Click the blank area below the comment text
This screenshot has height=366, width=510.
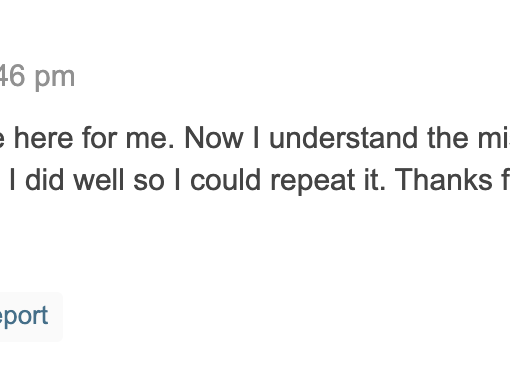(255, 243)
